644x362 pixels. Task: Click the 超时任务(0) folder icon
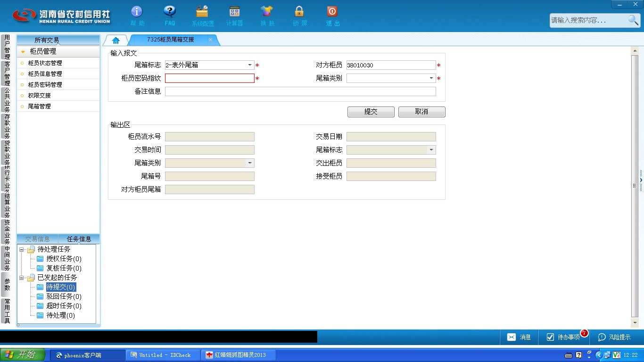tap(40, 306)
